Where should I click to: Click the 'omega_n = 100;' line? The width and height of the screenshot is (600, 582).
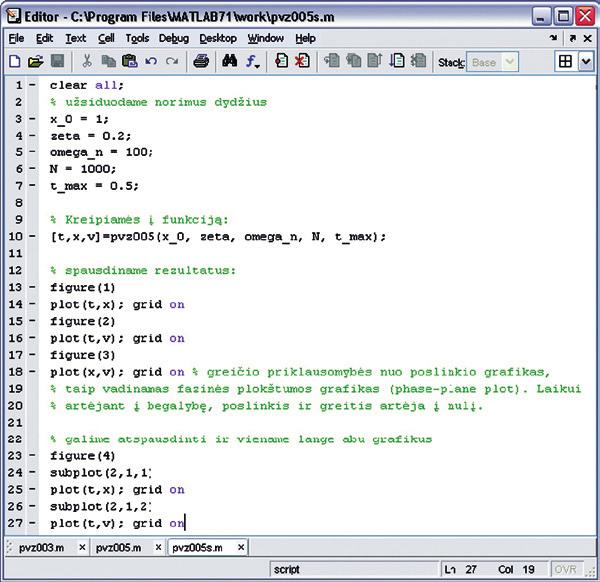[101, 153]
